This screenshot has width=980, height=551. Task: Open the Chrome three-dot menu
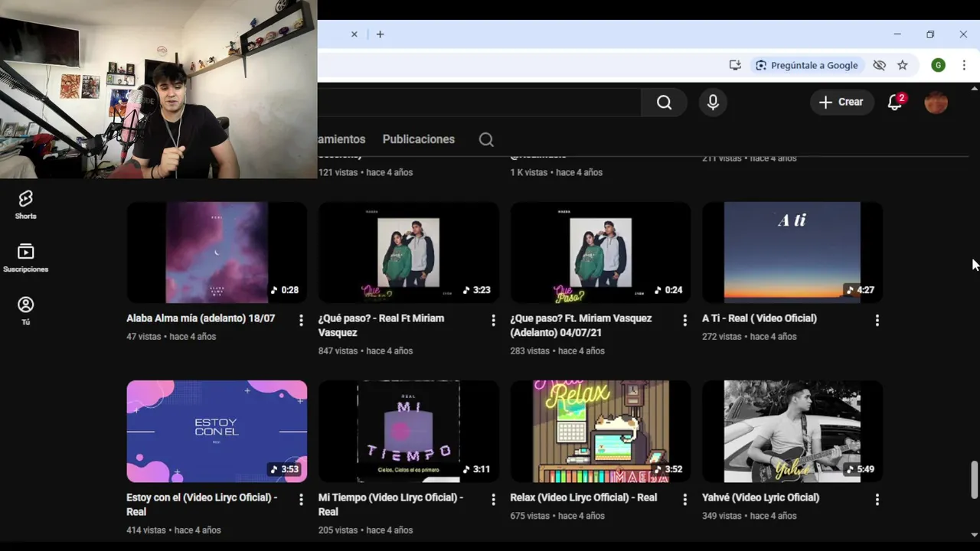tap(964, 65)
